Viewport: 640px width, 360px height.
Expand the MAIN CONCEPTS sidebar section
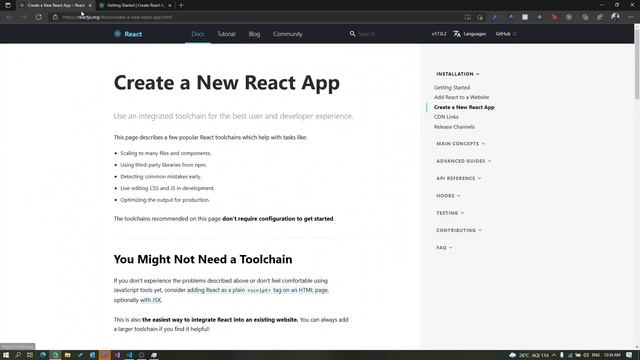(x=460, y=144)
